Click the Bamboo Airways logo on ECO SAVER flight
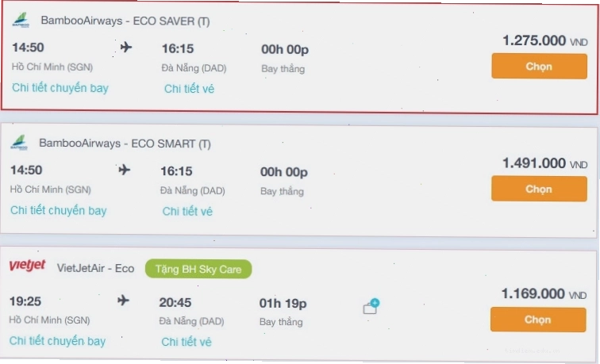 pos(21,21)
